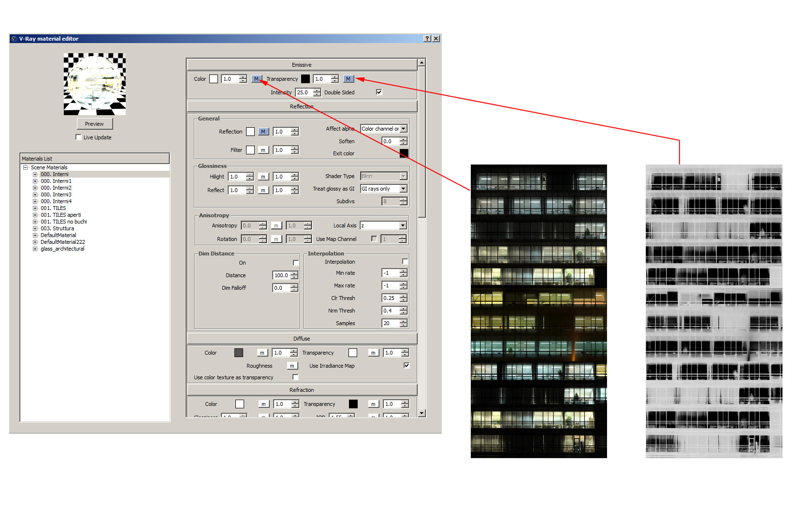This screenshot has height=508, width=812.
Task: Toggle the Emissive Double Sided checkbox
Action: (x=379, y=92)
